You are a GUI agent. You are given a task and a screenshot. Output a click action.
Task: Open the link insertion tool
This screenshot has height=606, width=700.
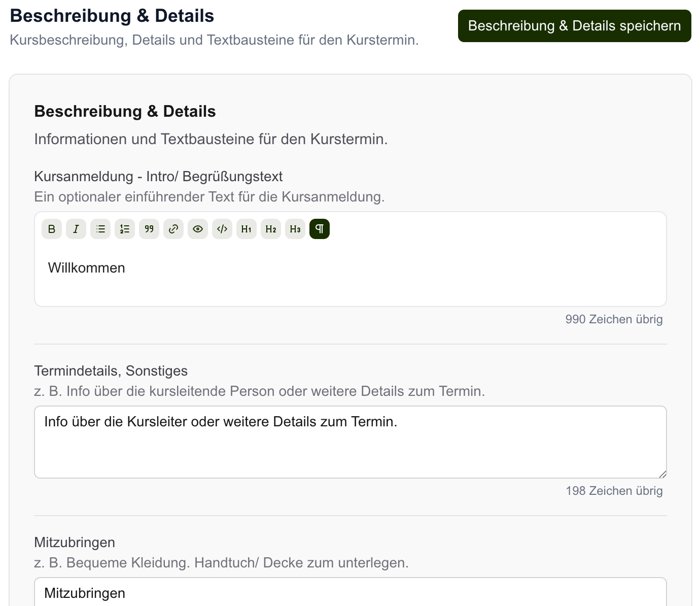[173, 229]
